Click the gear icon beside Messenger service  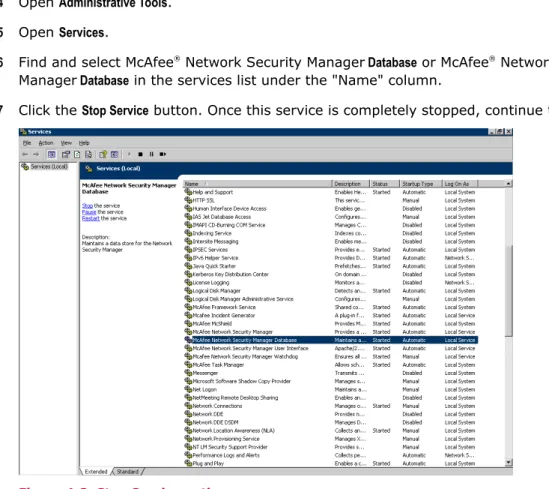pos(188,373)
